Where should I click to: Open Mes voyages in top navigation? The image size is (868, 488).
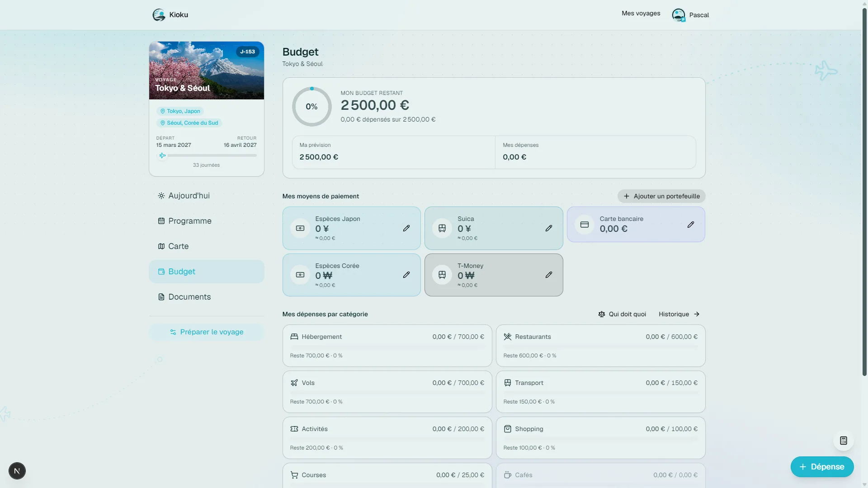[x=641, y=13]
